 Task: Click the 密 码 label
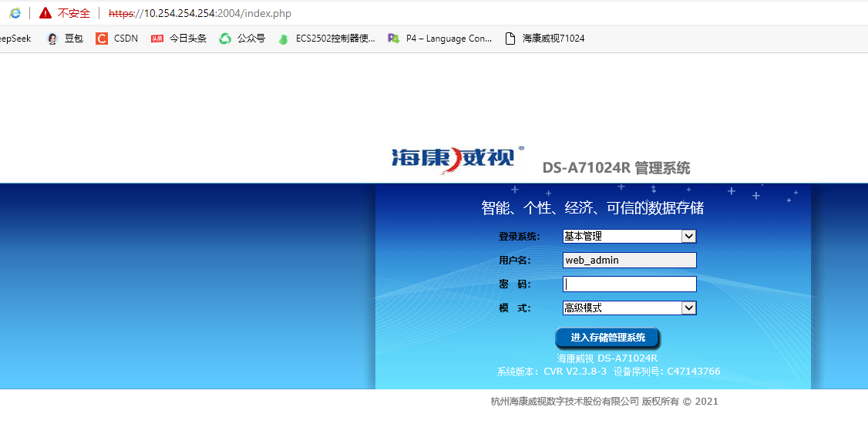[x=515, y=284]
